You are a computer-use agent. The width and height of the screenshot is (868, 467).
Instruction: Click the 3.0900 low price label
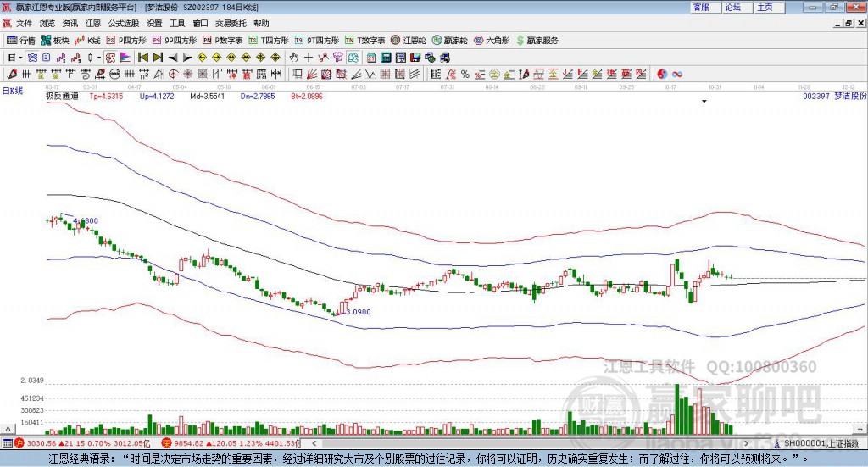click(359, 312)
